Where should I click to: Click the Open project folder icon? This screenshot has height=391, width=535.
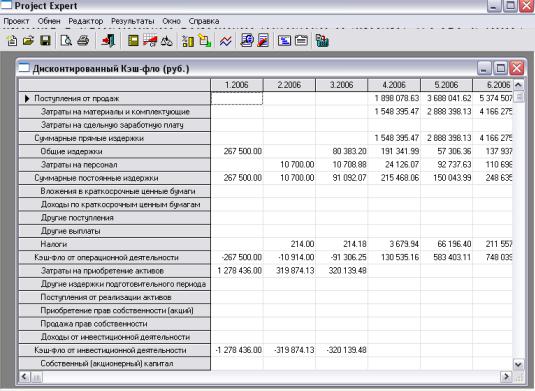pyautogui.click(x=29, y=41)
